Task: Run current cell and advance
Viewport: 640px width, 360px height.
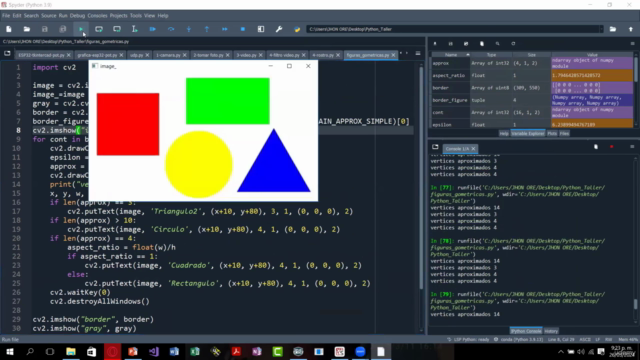Action: tap(117, 29)
